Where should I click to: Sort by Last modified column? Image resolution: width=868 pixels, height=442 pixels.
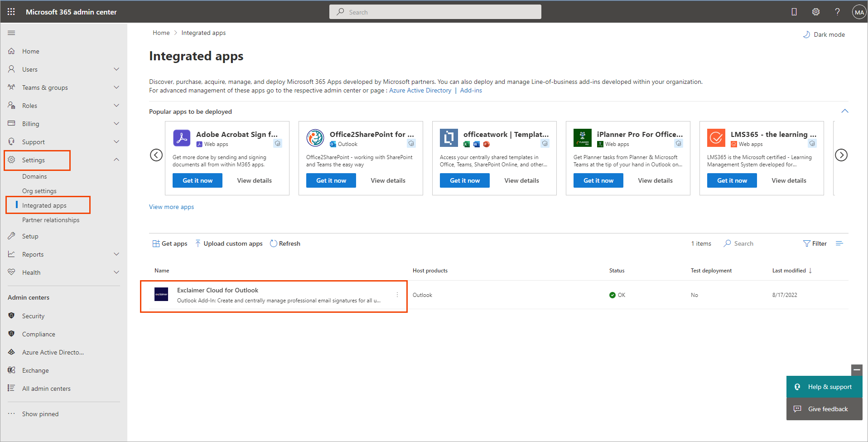point(792,271)
